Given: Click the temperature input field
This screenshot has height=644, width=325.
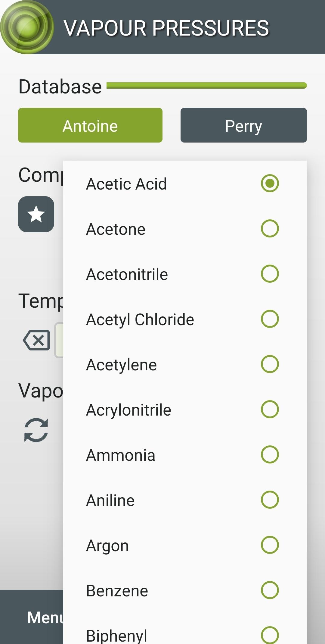Looking at the screenshot, I should (59, 340).
